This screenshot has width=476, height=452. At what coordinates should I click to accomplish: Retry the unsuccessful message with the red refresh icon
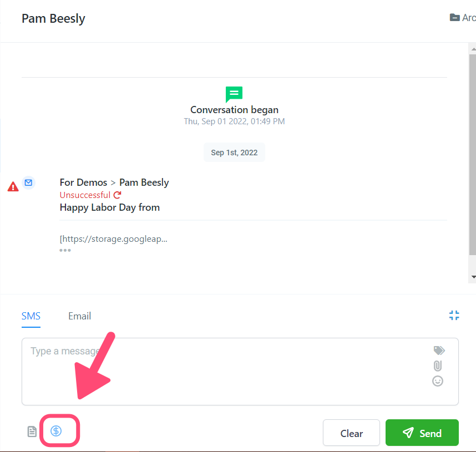(x=117, y=195)
